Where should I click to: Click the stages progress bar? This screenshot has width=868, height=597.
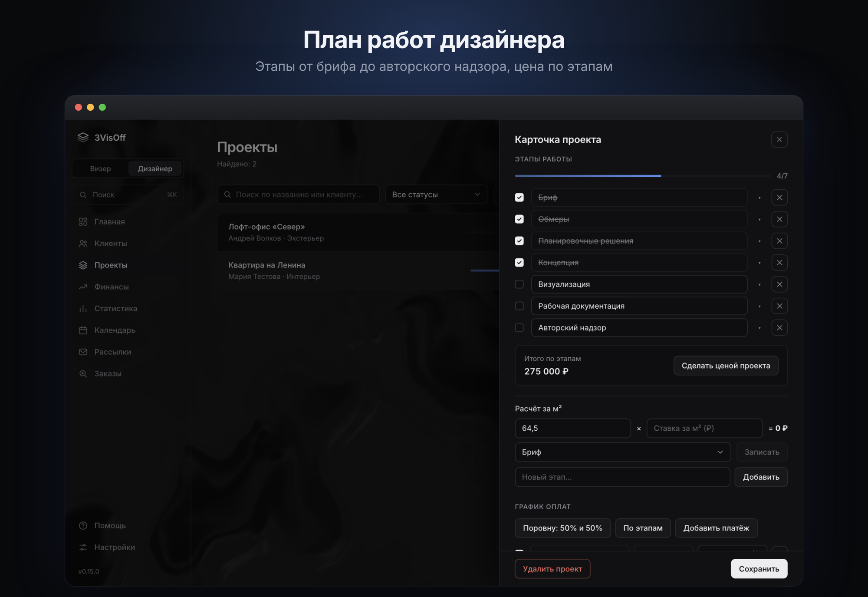point(642,176)
